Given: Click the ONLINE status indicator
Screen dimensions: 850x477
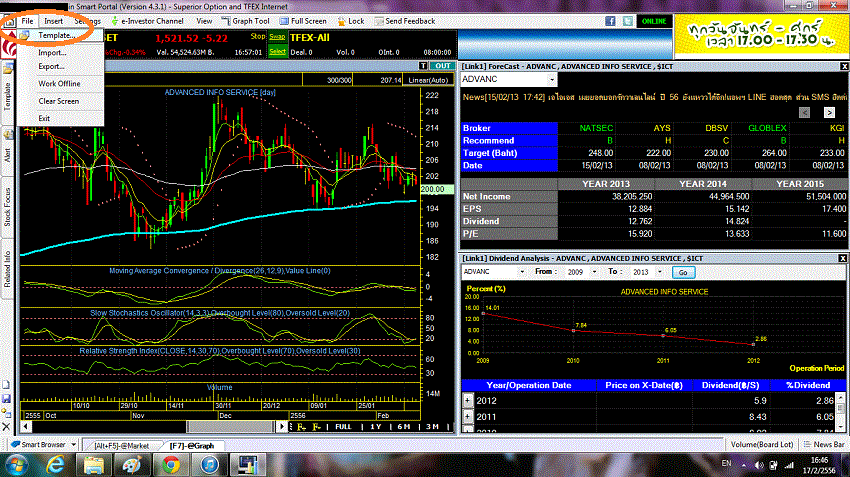Looking at the screenshot, I should click(654, 21).
